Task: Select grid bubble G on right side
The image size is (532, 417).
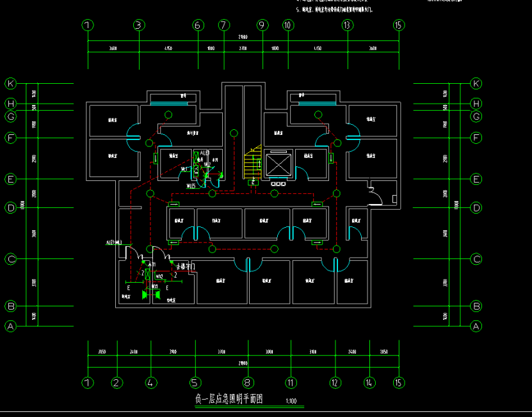Action: (476, 116)
